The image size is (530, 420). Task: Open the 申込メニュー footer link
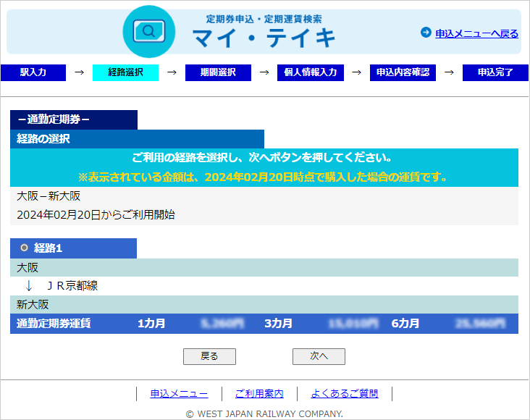click(179, 394)
